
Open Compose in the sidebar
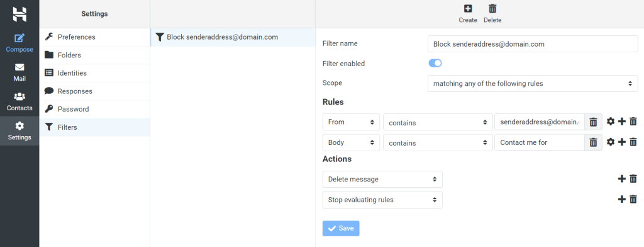click(19, 43)
